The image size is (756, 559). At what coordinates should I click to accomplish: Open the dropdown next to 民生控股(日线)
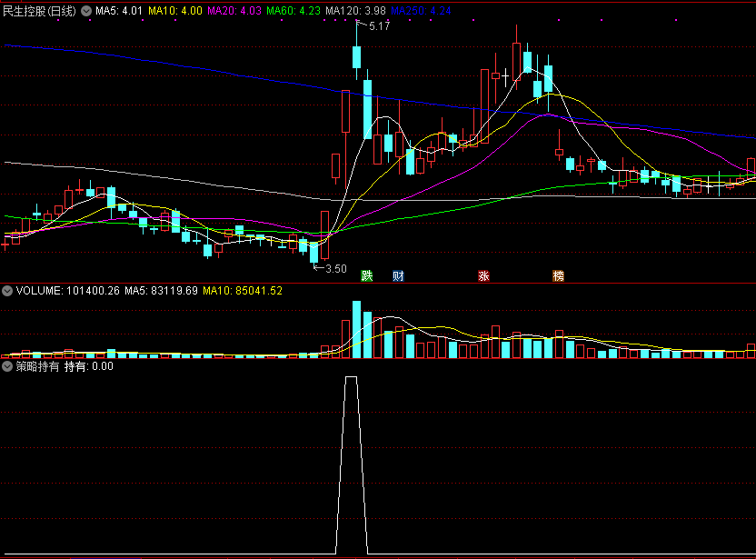coord(86,11)
